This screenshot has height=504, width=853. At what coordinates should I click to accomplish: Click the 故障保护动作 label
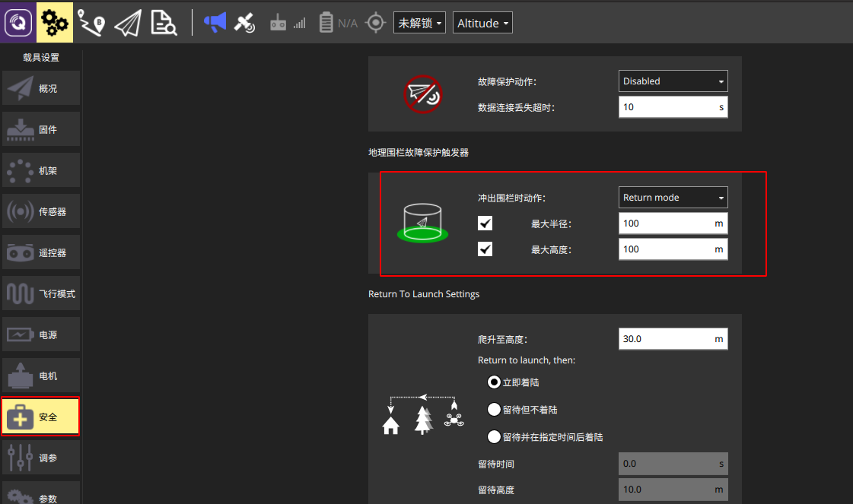pos(507,81)
